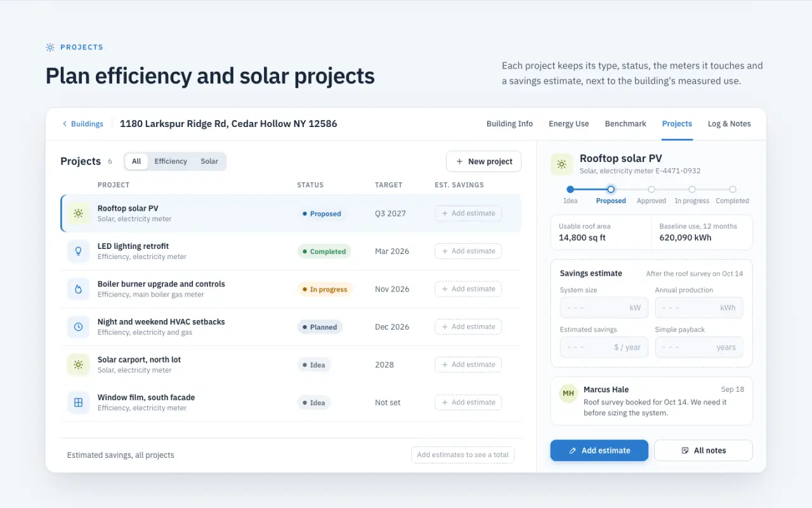Click the MH avatar on Marcus Hale's note
Screen dimensions: 812x508
click(568, 394)
